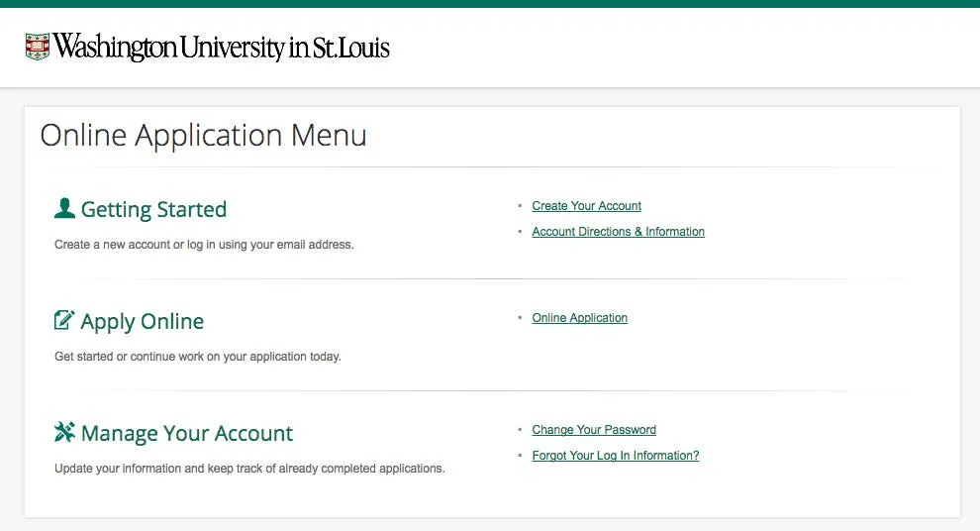Click the Getting Started section heading
This screenshot has width=980, height=531.
pyautogui.click(x=153, y=210)
